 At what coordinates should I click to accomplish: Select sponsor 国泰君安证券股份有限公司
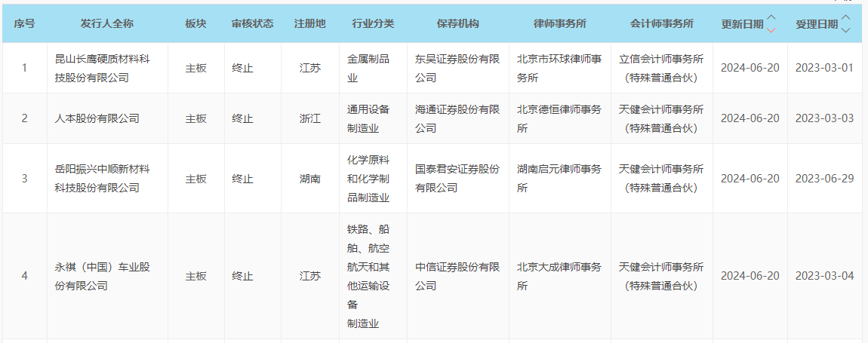coord(458,179)
